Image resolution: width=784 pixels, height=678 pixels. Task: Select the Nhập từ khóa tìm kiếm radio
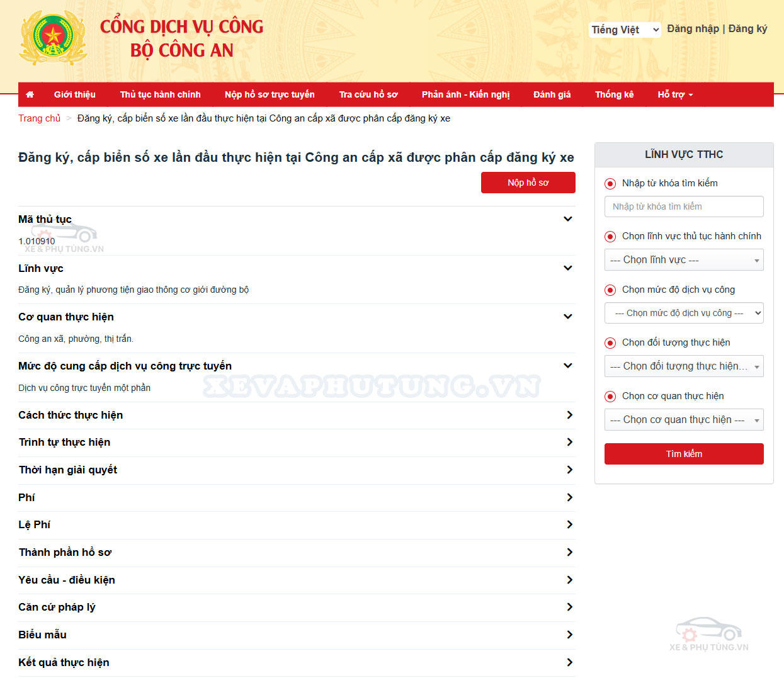(610, 184)
